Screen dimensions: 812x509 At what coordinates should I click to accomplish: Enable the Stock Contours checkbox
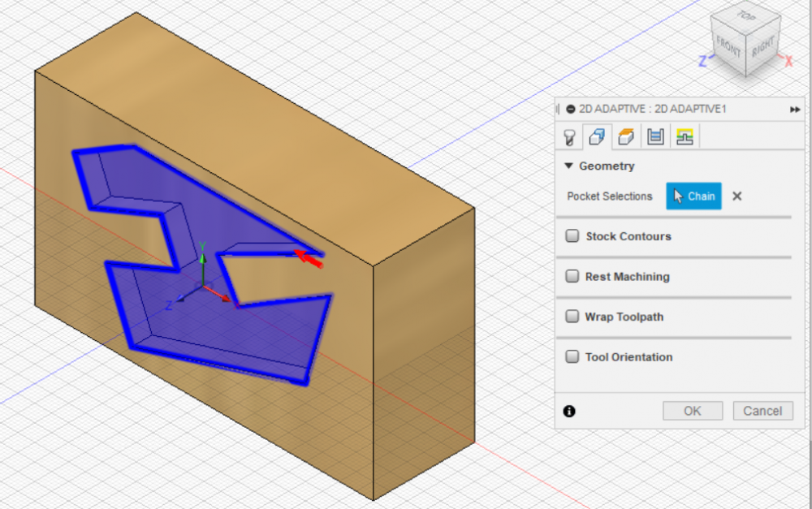coord(572,236)
